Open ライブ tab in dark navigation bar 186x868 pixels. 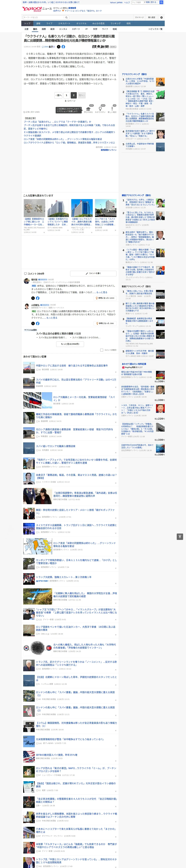(49, 24)
